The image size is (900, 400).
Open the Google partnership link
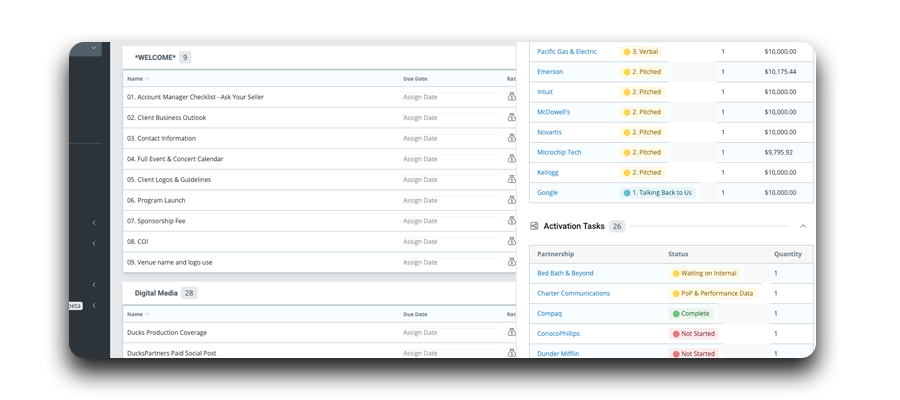pos(547,193)
